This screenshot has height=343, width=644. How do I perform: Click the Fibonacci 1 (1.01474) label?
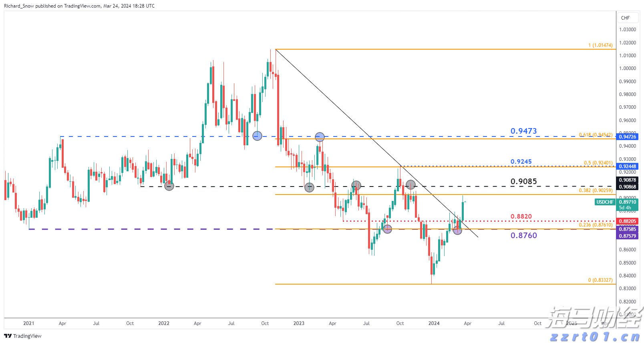[600, 45]
